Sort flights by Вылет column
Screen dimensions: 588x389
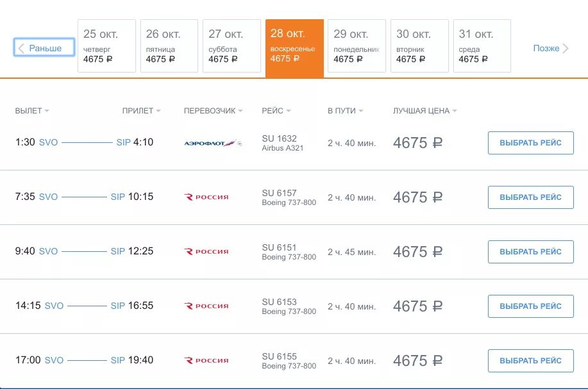point(32,111)
